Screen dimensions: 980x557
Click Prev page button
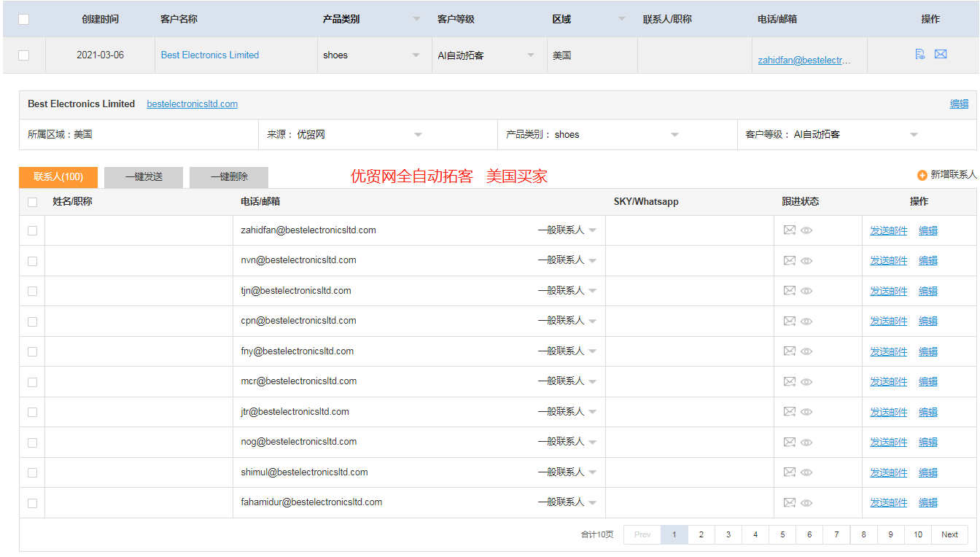(642, 534)
